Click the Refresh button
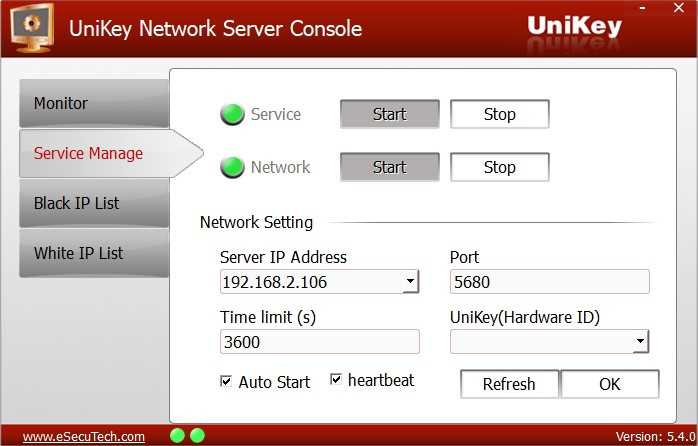Image resolution: width=698 pixels, height=446 pixels. click(509, 384)
